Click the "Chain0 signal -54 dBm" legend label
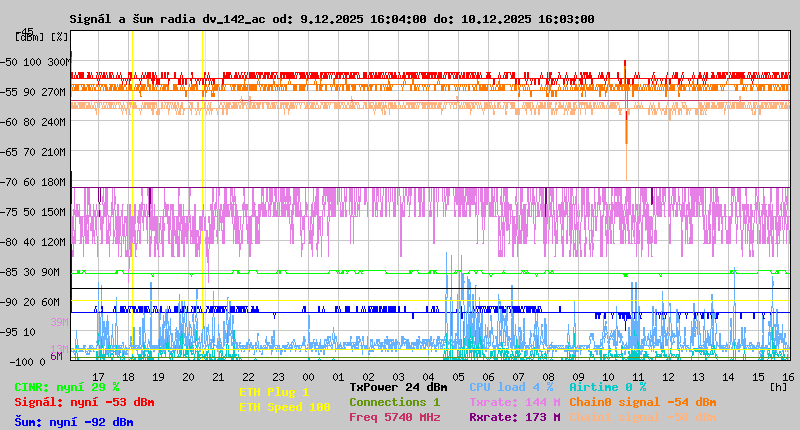The width and height of the screenshot is (800, 430). point(643,402)
